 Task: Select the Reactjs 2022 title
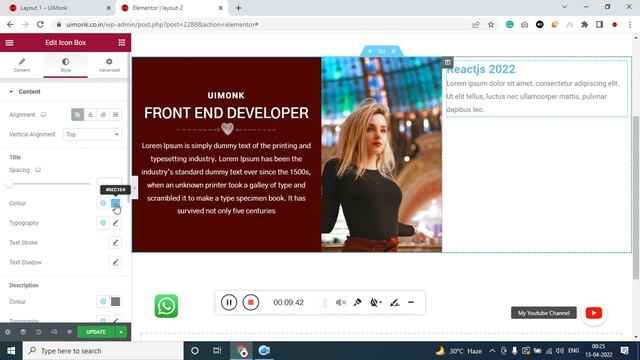coord(481,69)
